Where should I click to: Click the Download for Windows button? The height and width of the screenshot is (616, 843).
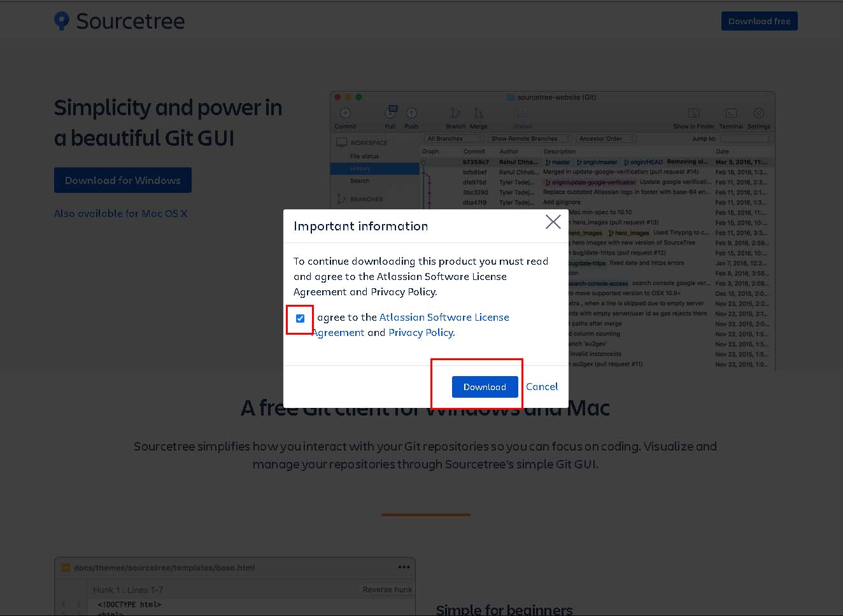pyautogui.click(x=123, y=180)
